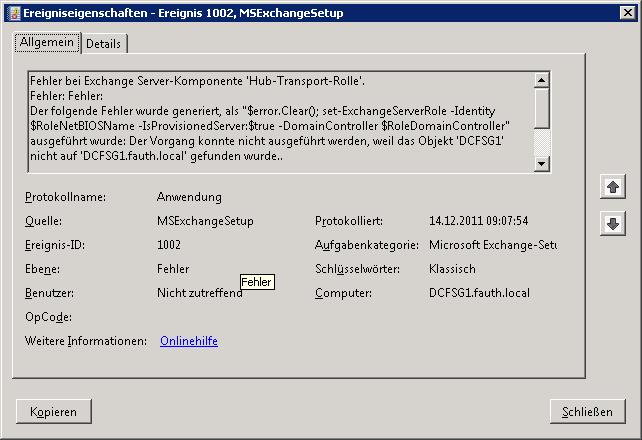Show next event with down arrow button
Screen dimensions: 642x440
coord(613,223)
